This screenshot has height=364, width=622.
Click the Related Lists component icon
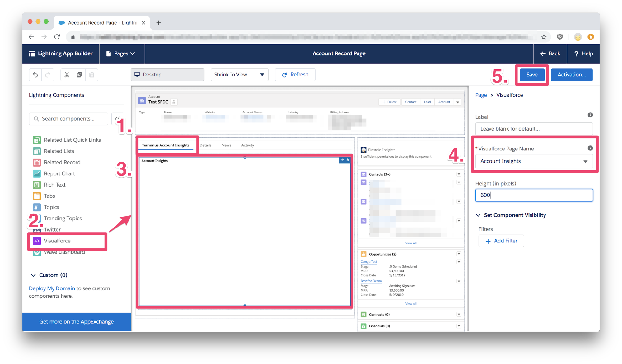(37, 151)
